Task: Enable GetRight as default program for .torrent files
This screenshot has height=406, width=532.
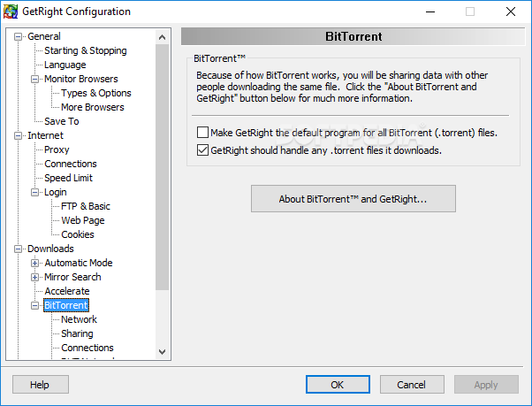Action: click(x=202, y=133)
